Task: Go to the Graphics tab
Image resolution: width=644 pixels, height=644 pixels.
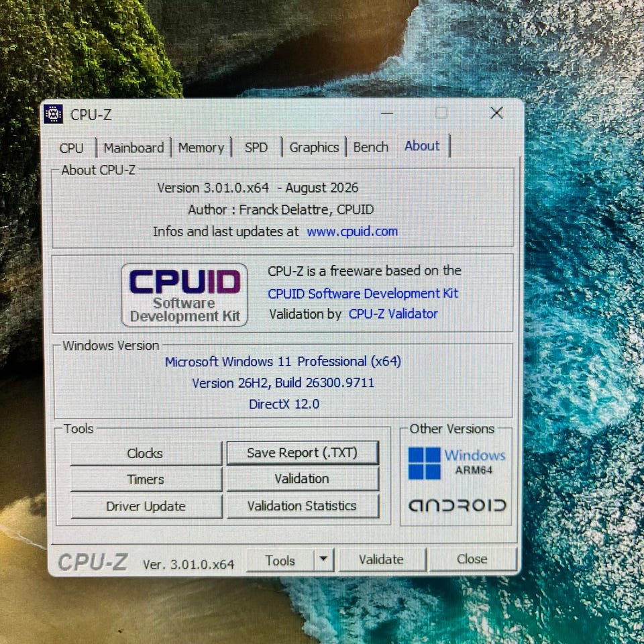Action: tap(314, 147)
